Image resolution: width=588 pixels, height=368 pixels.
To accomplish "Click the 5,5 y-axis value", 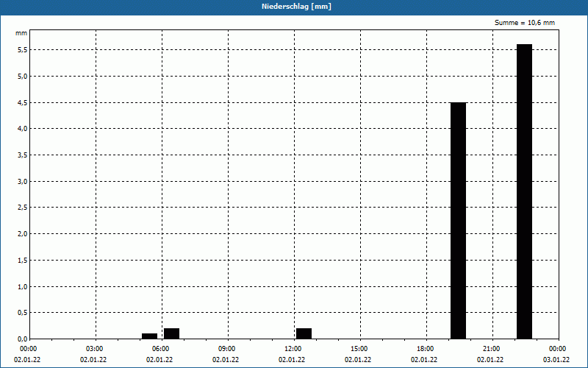I will tap(23, 49).
